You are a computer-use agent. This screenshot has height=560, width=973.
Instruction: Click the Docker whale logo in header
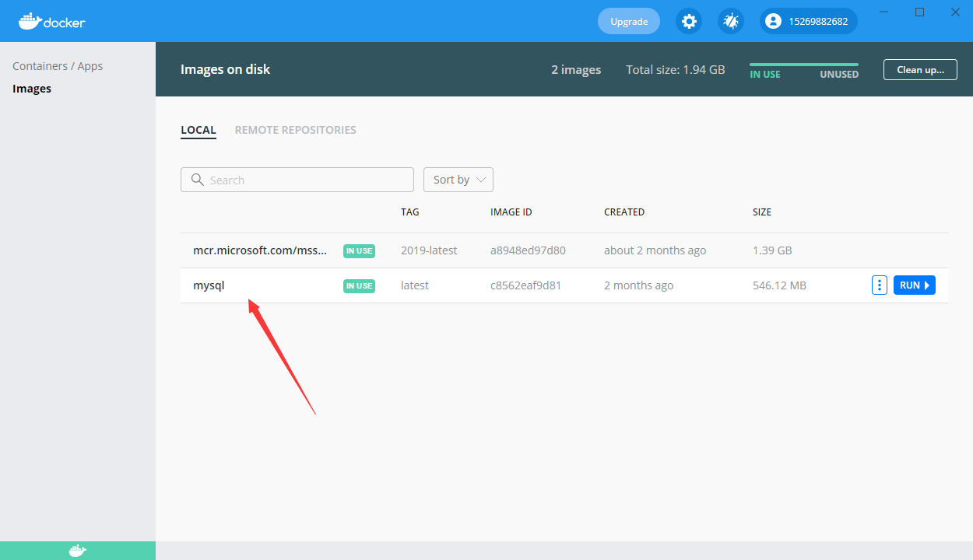point(52,21)
